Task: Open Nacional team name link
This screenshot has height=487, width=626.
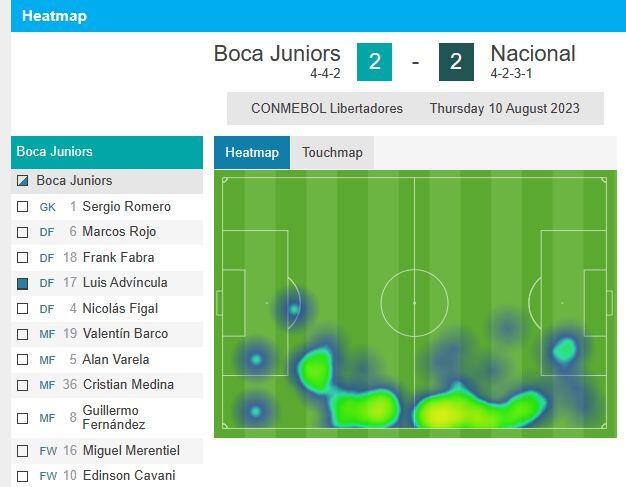Action: click(x=532, y=54)
